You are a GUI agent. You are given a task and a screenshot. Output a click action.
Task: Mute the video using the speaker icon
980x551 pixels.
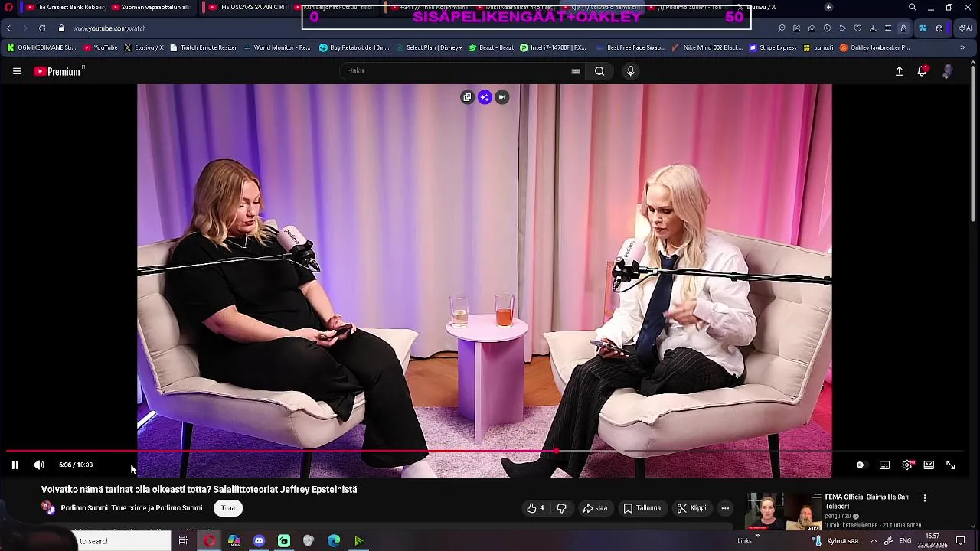click(39, 465)
